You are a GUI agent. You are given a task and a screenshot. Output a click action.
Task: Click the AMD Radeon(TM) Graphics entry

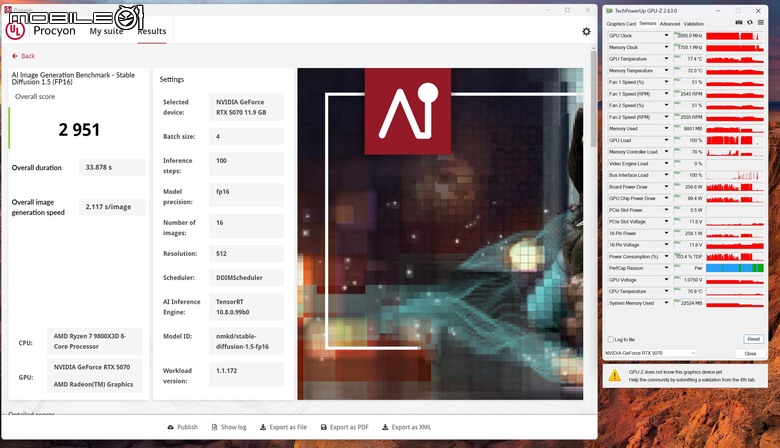click(x=94, y=384)
